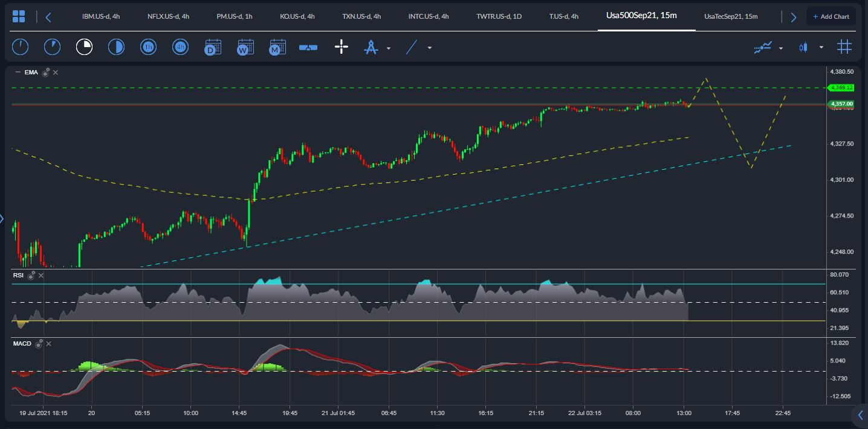Screen dimensions: 868x429
Task: Switch to KO.US-d, 4h tab
Action: 297,16
